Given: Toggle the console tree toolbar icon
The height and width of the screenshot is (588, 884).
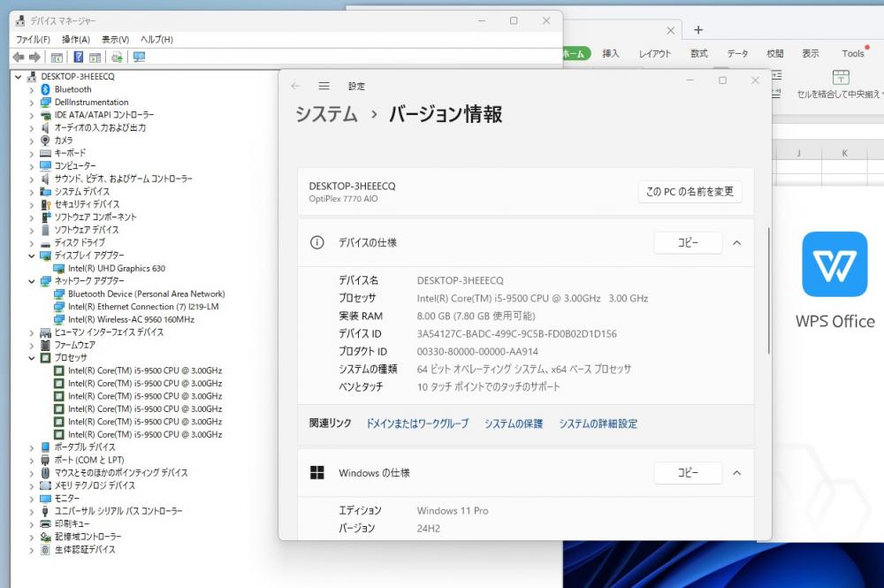Looking at the screenshot, I should coord(57,57).
